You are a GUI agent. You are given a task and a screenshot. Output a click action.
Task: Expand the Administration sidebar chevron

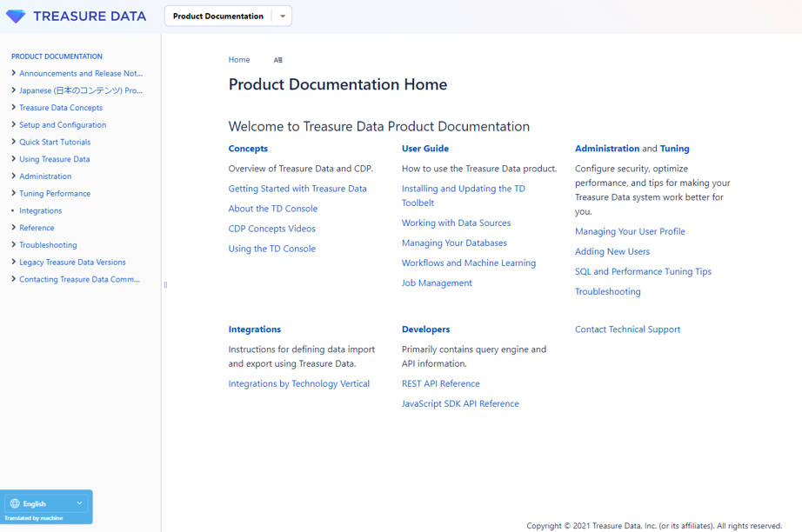click(13, 176)
